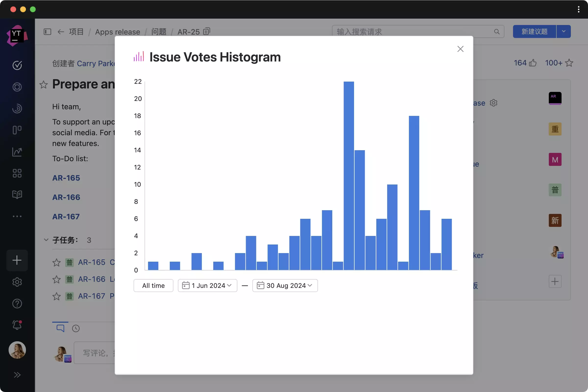
Task: Switch to the history clock tab
Action: (76, 328)
